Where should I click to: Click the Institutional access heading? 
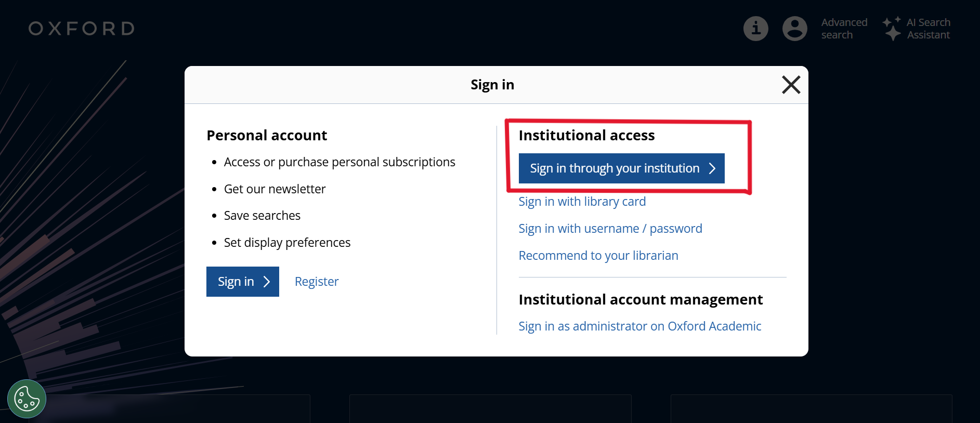point(586,136)
